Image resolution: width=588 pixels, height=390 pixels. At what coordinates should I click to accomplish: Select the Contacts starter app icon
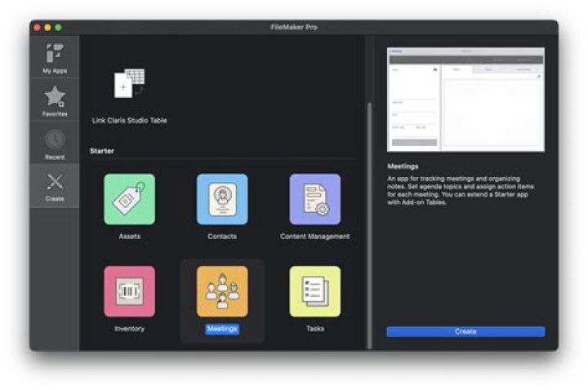tap(222, 199)
